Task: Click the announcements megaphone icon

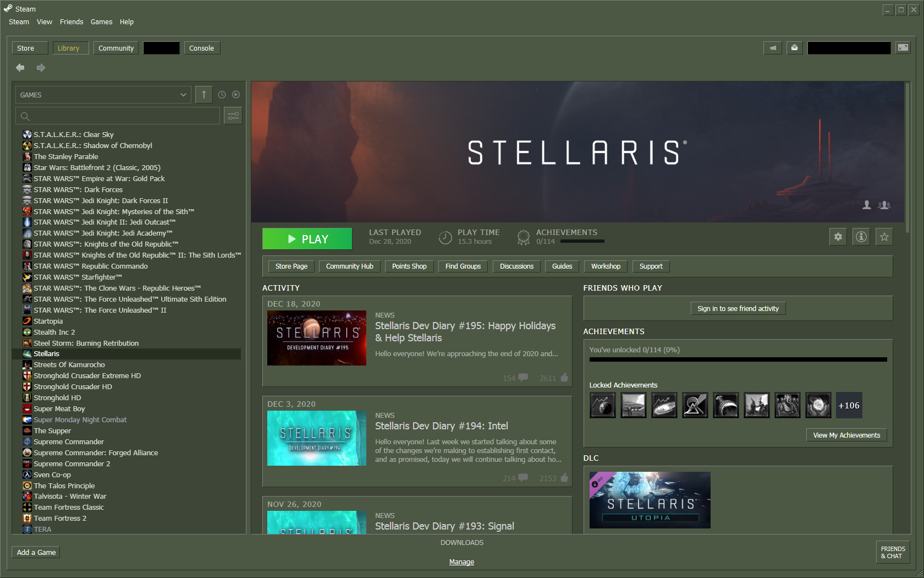Action: (772, 48)
